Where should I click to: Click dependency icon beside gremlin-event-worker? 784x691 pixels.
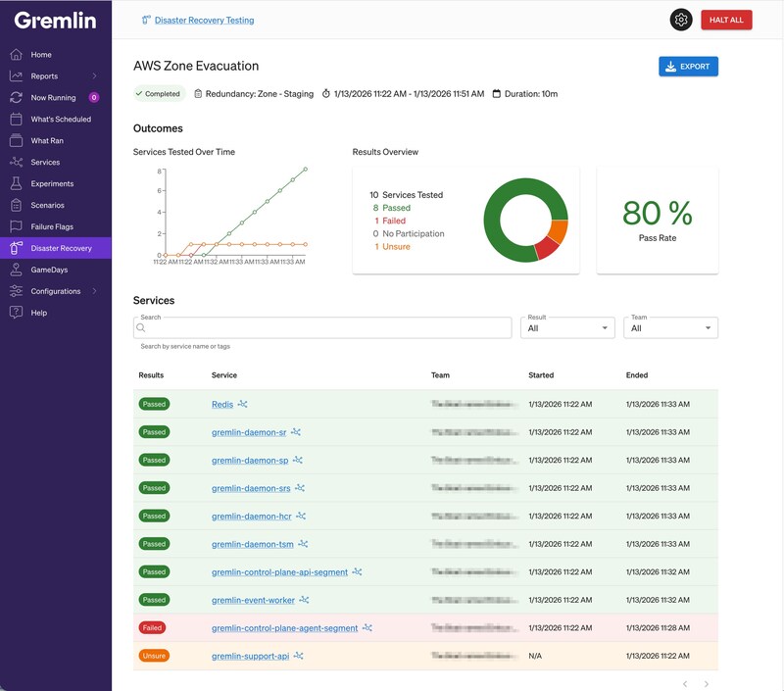(x=304, y=600)
